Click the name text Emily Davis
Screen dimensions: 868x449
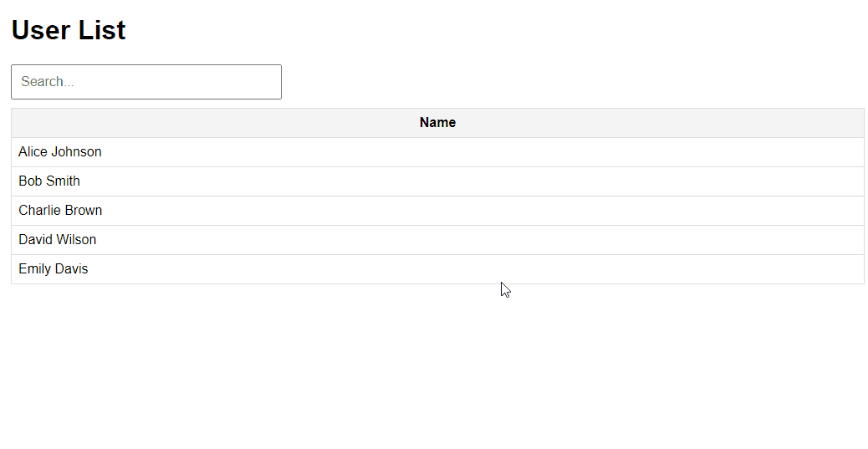pos(54,269)
